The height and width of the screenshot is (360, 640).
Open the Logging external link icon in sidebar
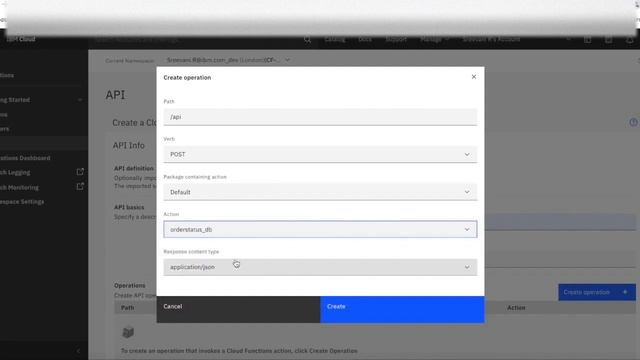80,172
